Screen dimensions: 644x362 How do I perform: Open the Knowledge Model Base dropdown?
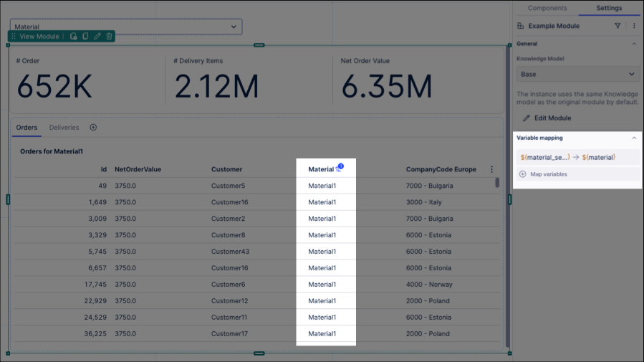[x=577, y=75]
